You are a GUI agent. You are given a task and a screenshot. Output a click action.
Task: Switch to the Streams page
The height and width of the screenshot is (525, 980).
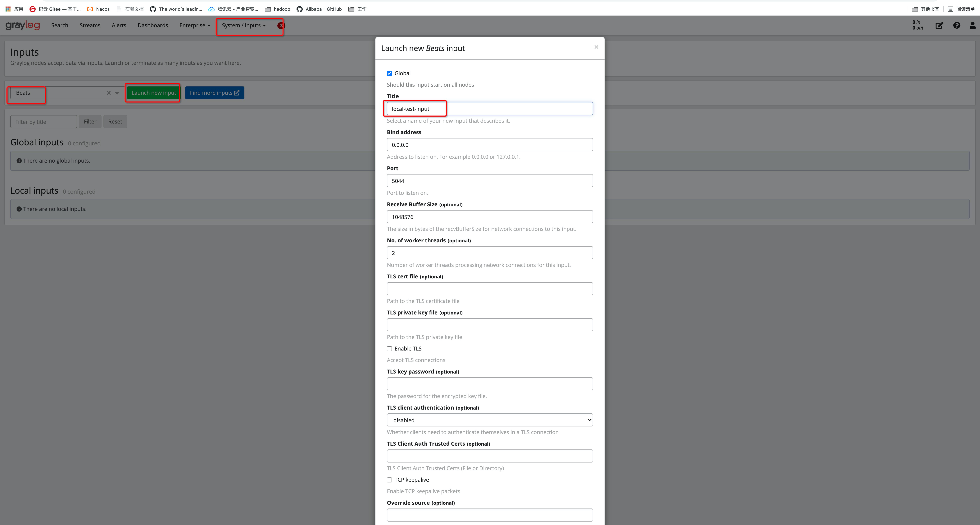90,25
